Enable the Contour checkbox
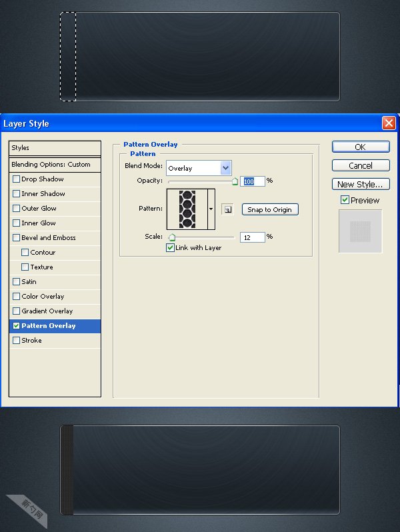This screenshot has height=532, width=400. click(x=25, y=252)
